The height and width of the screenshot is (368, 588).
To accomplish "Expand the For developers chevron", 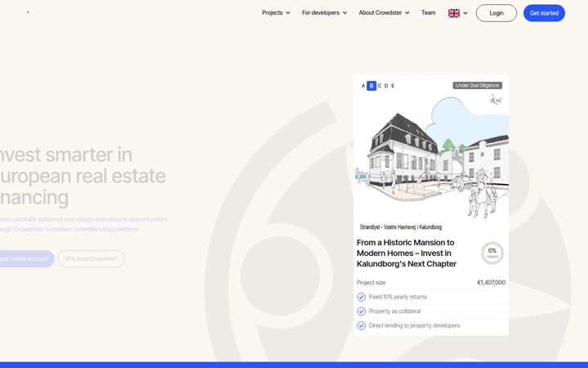I will [345, 13].
